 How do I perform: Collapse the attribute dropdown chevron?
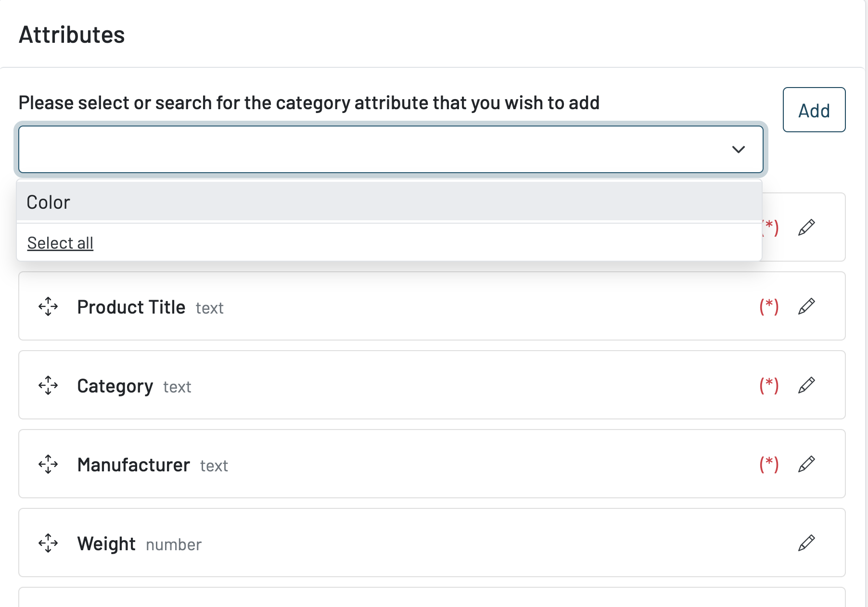pos(738,150)
